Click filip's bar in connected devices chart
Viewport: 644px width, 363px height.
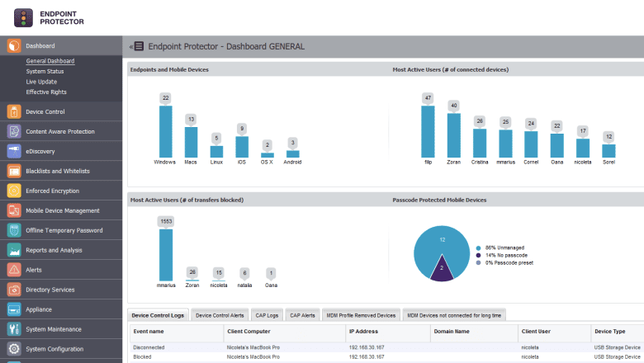pos(428,132)
